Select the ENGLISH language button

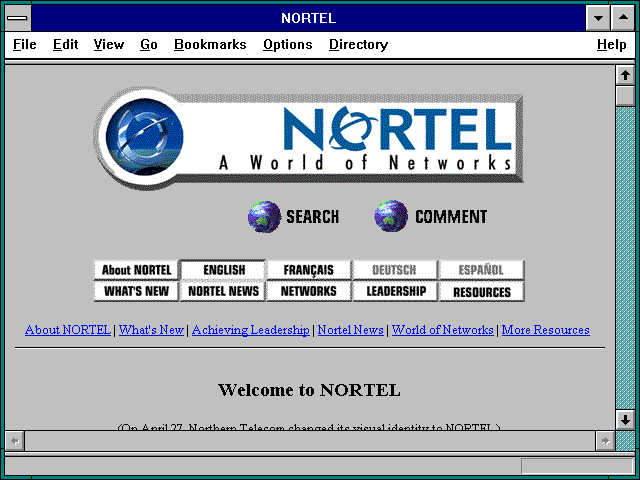(x=224, y=270)
